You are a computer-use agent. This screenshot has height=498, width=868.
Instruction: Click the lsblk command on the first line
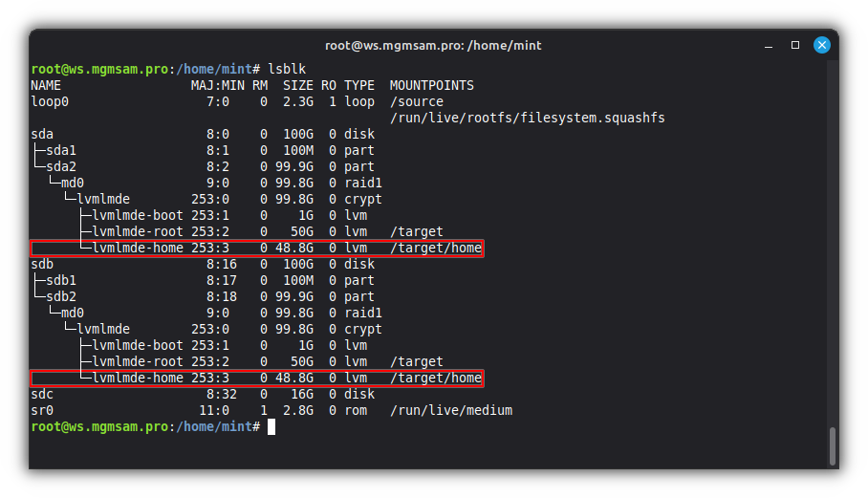click(x=286, y=69)
